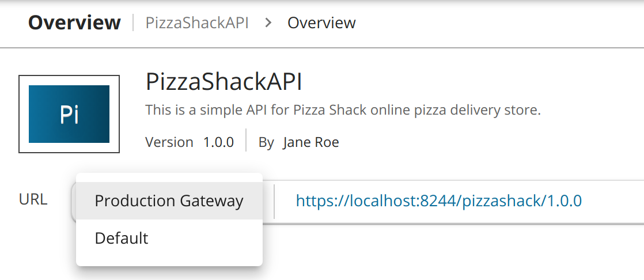644x280 pixels.
Task: Click the breadcrumb chevron separator arrow
Action: point(268,23)
